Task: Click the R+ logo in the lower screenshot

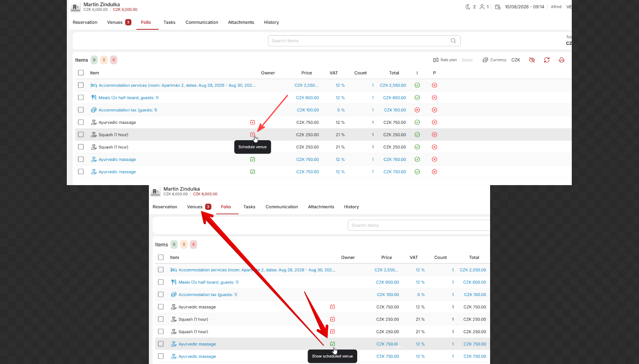Action: point(156,192)
